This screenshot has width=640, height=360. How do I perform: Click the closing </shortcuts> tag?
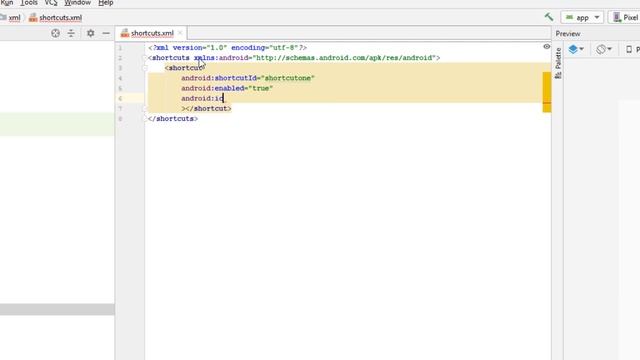tap(173, 119)
